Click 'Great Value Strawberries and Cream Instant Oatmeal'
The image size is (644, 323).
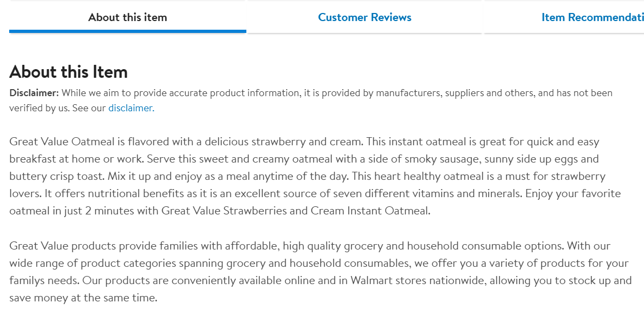(296, 211)
